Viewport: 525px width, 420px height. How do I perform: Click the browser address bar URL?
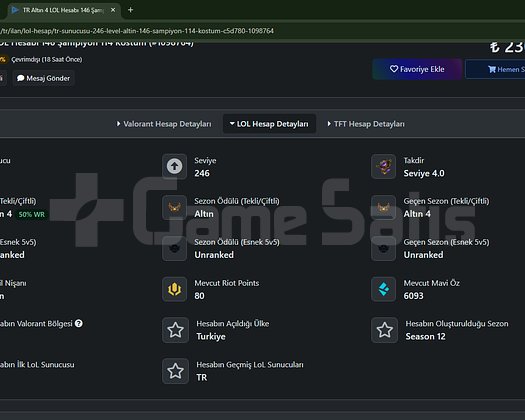pos(137,31)
